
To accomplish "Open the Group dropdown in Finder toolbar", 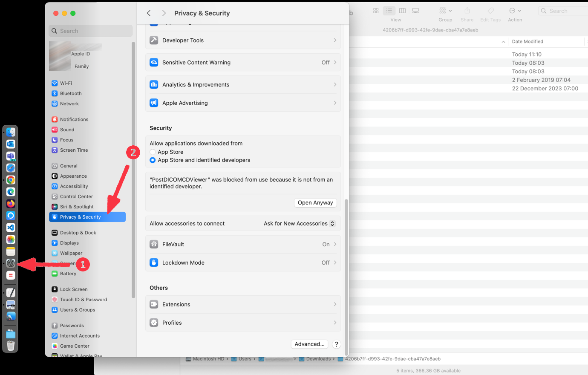I will click(445, 11).
